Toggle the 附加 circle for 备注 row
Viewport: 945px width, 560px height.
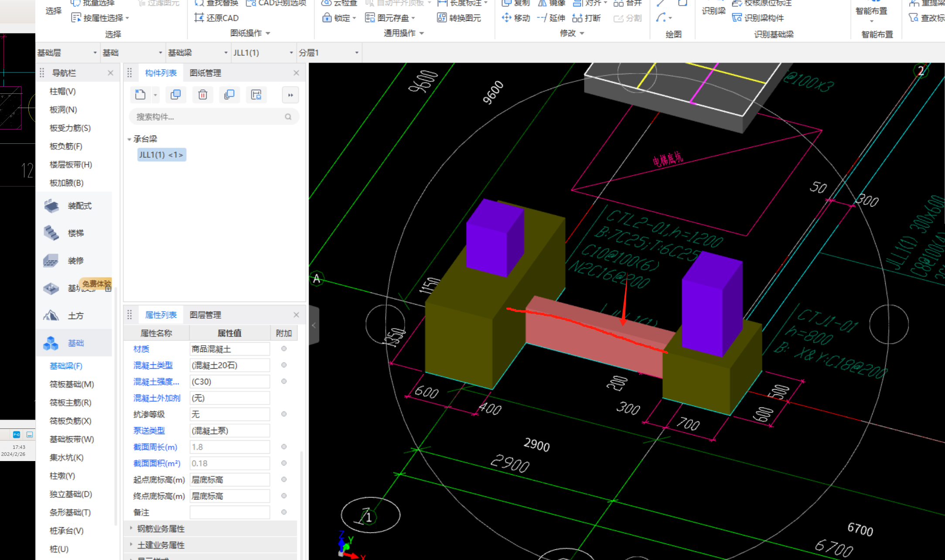point(284,512)
